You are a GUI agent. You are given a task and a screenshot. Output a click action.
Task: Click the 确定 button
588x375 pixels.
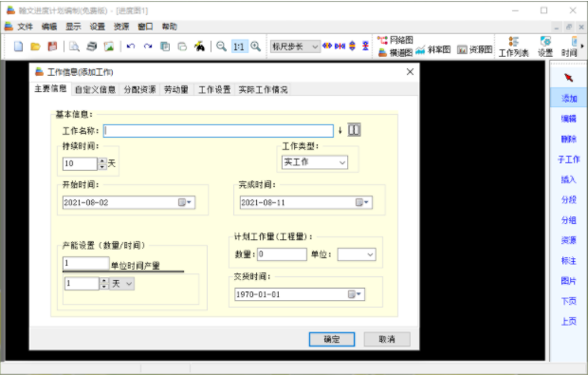click(332, 339)
